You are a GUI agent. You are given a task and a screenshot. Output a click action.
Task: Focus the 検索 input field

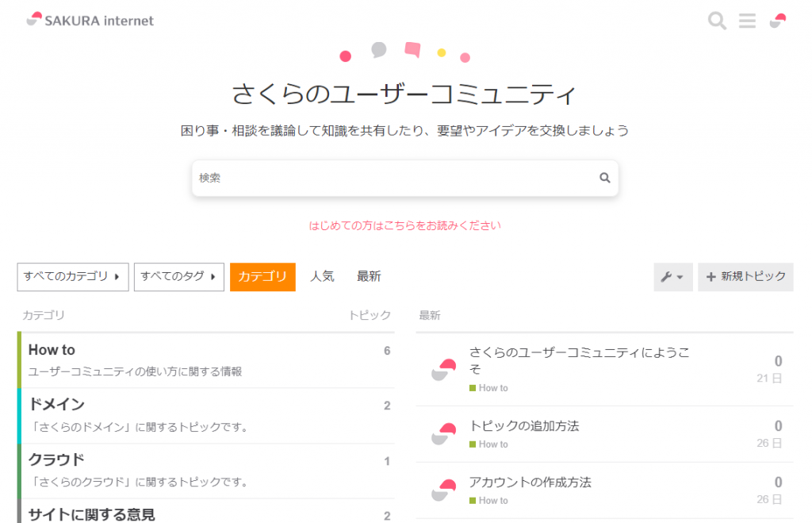[x=393, y=178]
